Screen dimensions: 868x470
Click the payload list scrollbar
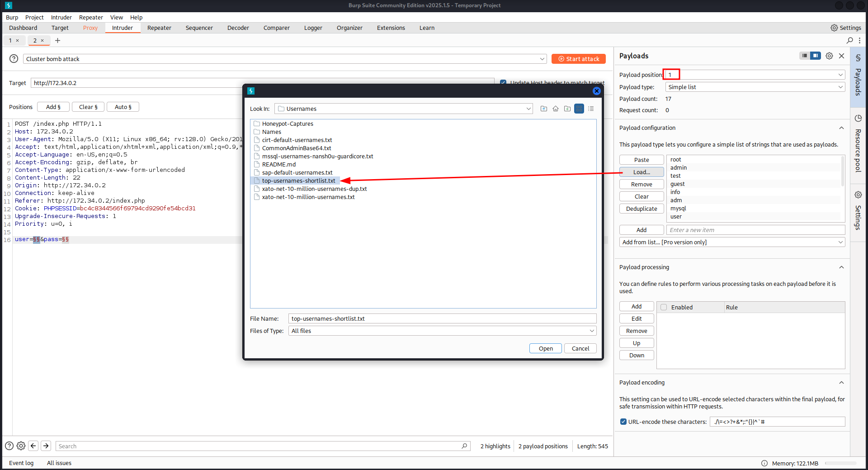pyautogui.click(x=843, y=172)
